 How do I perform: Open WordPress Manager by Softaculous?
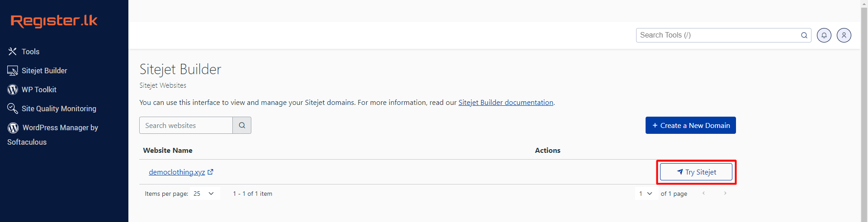pyautogui.click(x=52, y=135)
